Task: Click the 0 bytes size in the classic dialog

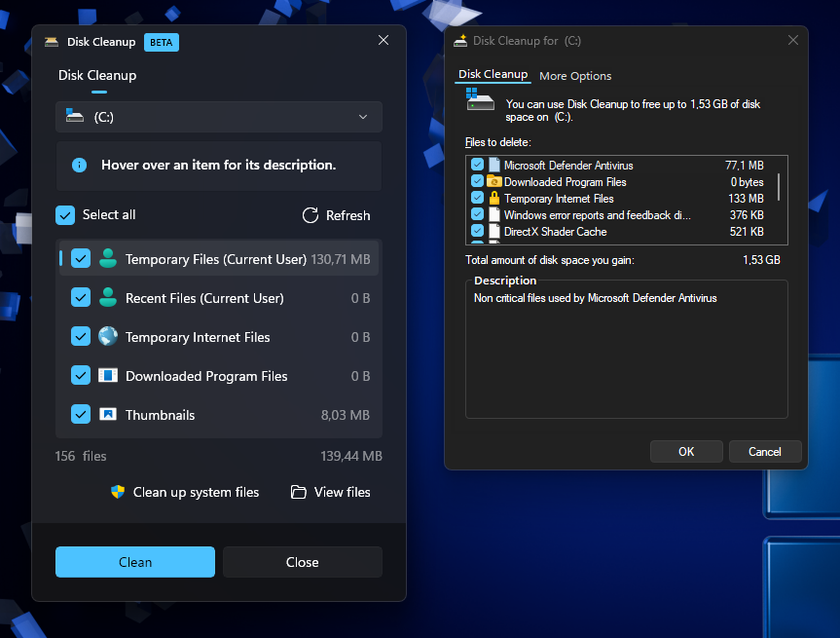Action: (x=748, y=182)
